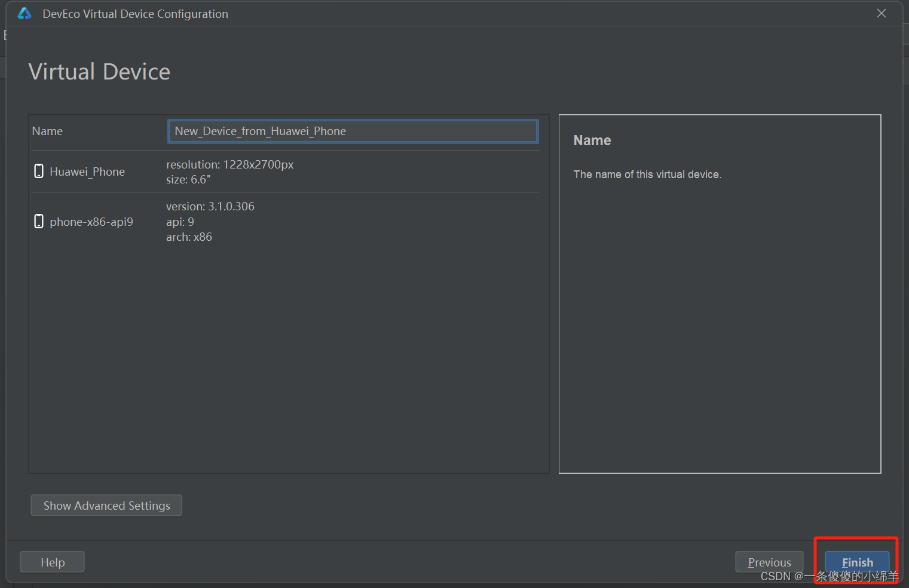Image resolution: width=909 pixels, height=588 pixels.
Task: Click the version: 3.1.0.306 text
Action: tap(210, 206)
